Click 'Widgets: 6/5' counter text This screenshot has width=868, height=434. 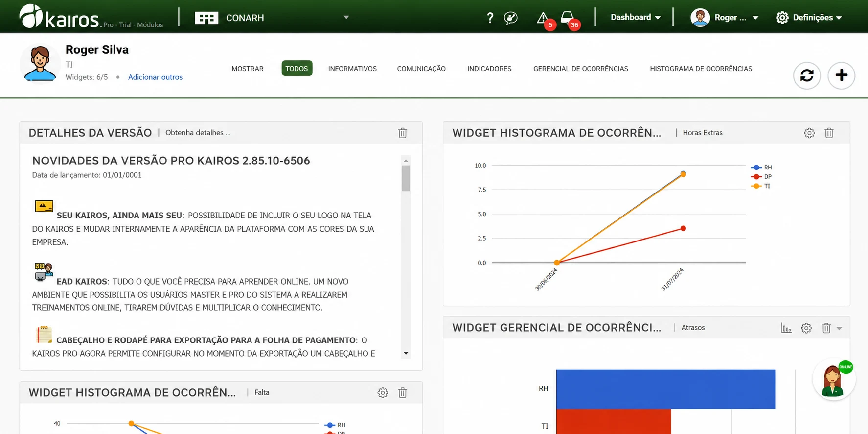click(x=87, y=77)
